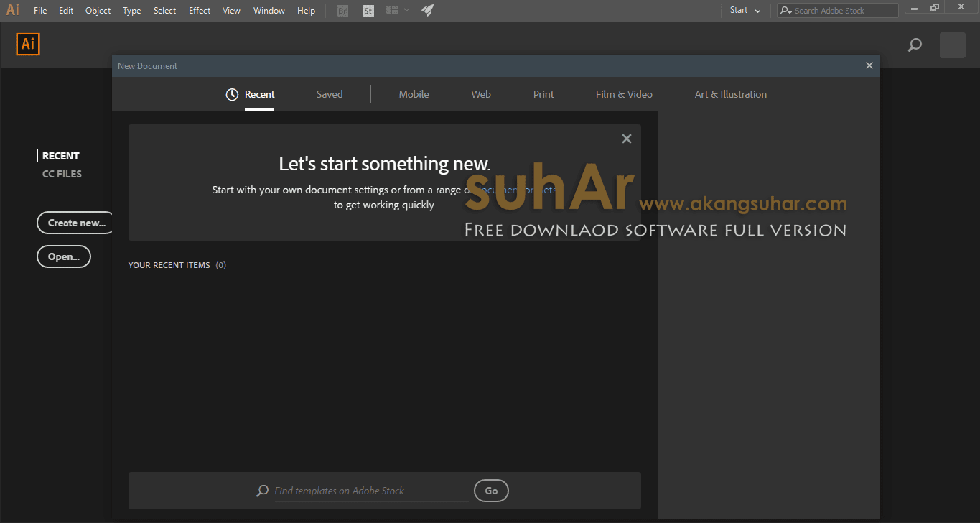Switch to the Recent tab
980x523 pixels.
(251, 94)
